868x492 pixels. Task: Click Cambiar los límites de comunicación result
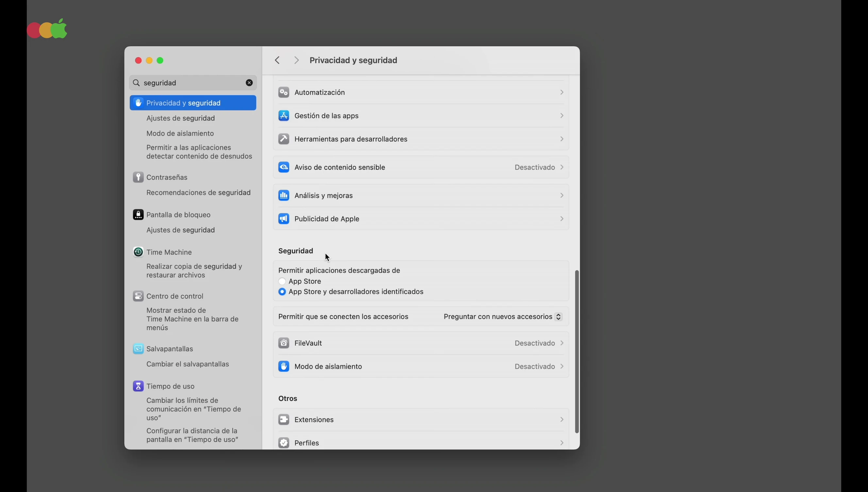coord(194,409)
